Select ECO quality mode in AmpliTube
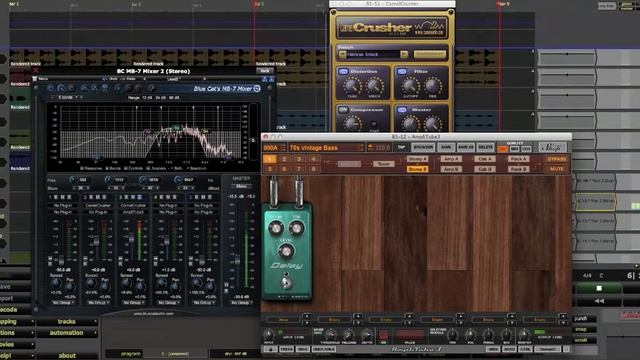Viewport: 640px width, 360px height. [527, 149]
